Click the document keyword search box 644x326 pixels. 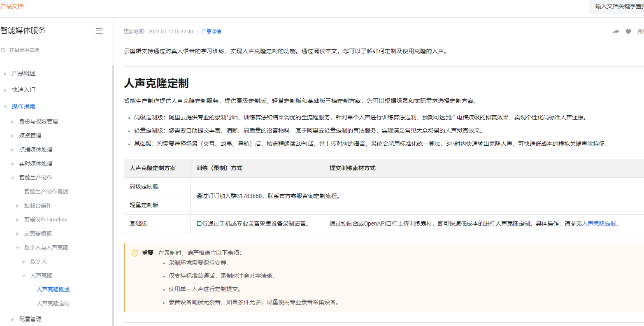(x=617, y=7)
